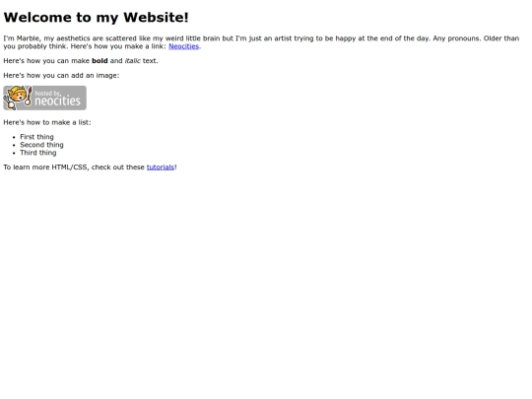This screenshot has width=532, height=399.
Task: Click the bullet before First thing
Action: click(14, 137)
